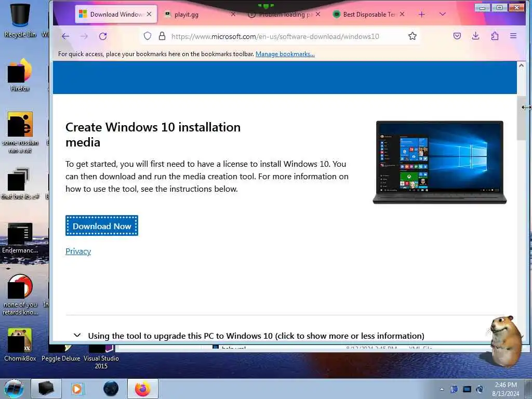Open the Privacy link

click(78, 251)
